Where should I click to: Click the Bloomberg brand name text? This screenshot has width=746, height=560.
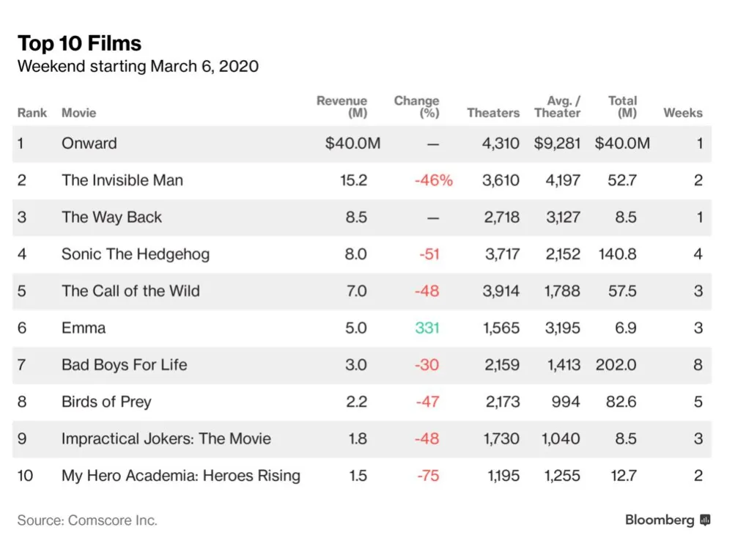[659, 520]
